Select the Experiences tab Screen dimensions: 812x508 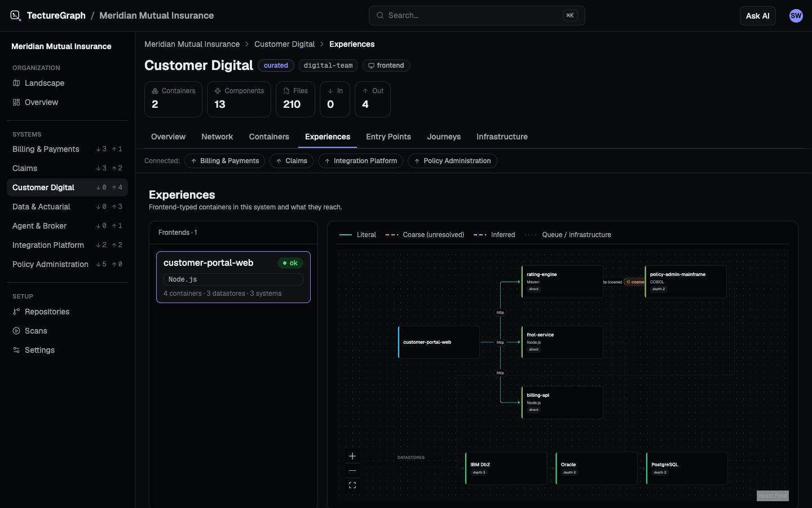pos(328,137)
